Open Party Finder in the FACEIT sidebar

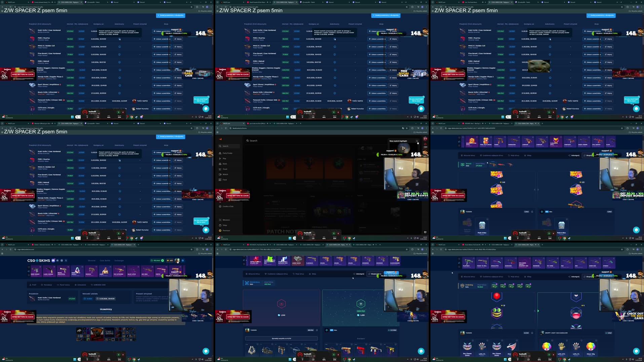point(227,153)
